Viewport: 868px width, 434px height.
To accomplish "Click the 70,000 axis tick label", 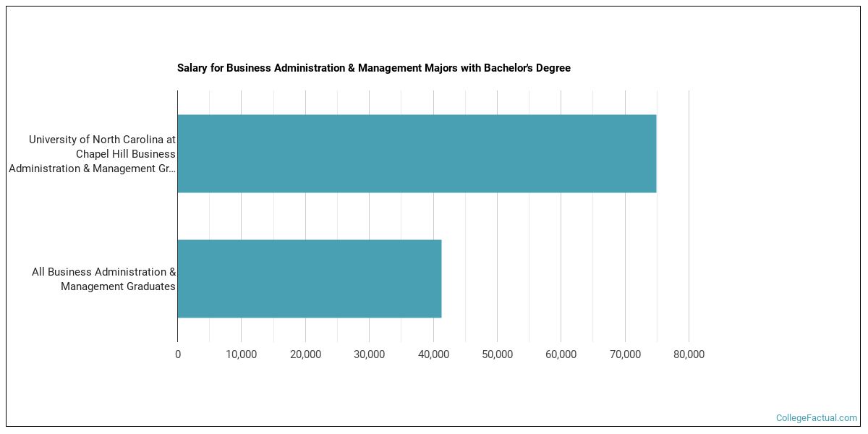I will (625, 354).
